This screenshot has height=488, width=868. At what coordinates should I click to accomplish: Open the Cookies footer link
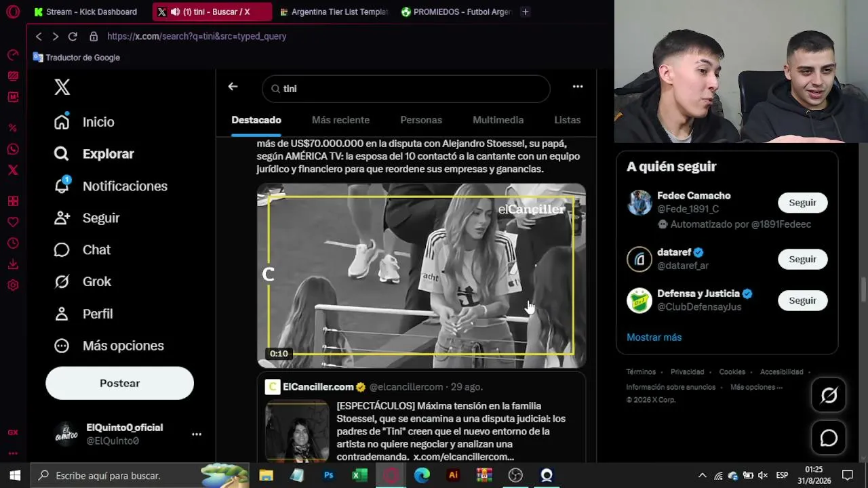[x=732, y=372]
